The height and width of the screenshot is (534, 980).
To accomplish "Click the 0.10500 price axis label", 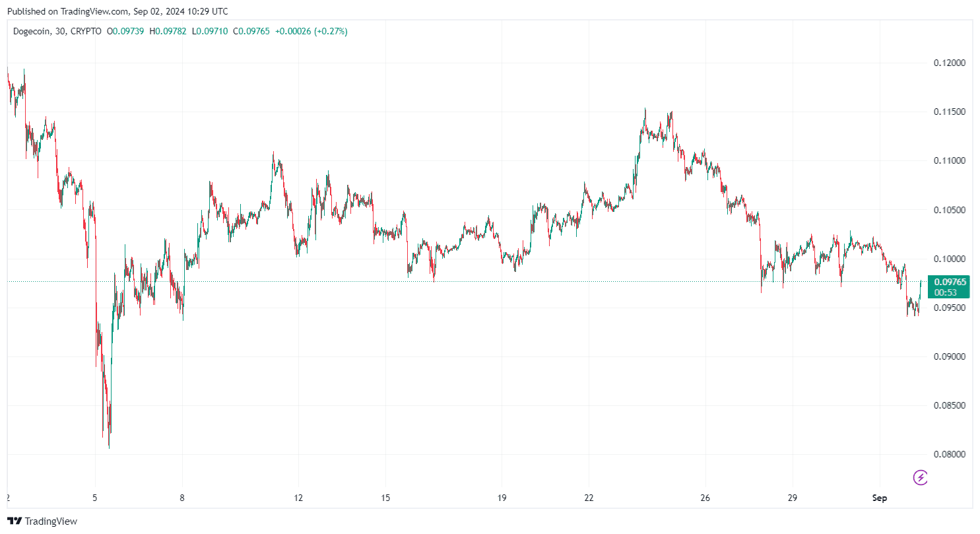I will coord(950,210).
